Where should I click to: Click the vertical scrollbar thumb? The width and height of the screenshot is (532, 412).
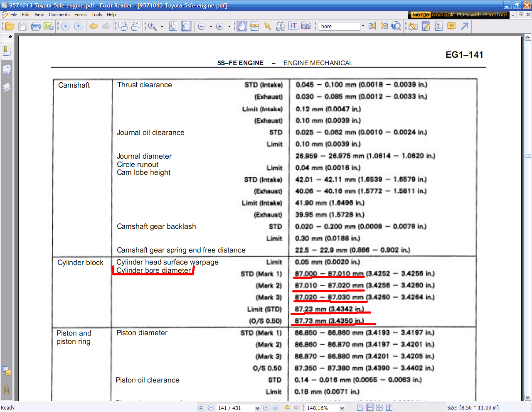pyautogui.click(x=528, y=156)
